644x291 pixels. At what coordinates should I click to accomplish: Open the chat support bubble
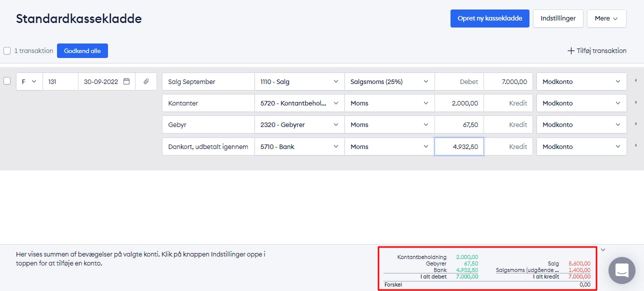(621, 270)
